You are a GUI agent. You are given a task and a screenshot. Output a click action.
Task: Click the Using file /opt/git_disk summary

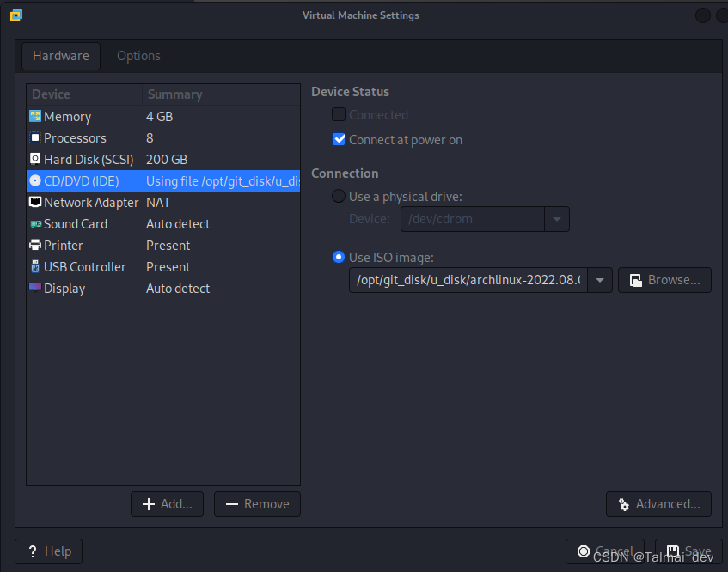tap(223, 181)
